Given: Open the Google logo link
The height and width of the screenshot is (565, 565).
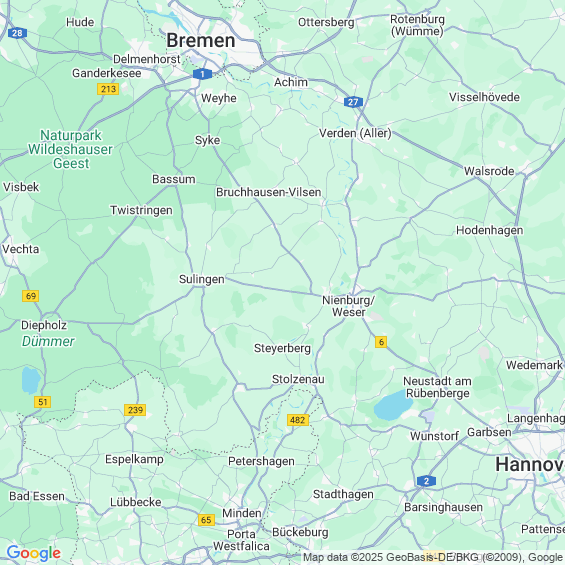Looking at the screenshot, I should point(34,553).
